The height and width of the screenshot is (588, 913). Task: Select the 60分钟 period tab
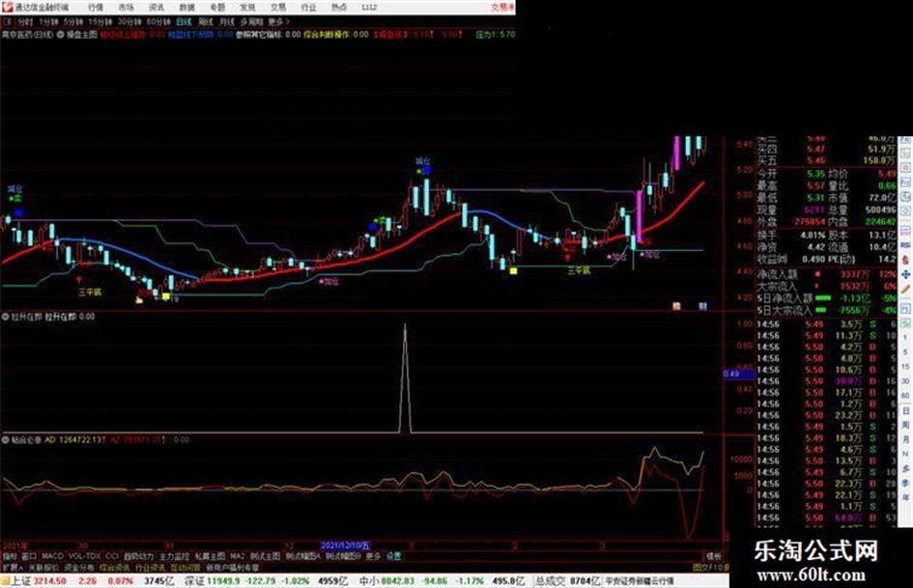(157, 21)
